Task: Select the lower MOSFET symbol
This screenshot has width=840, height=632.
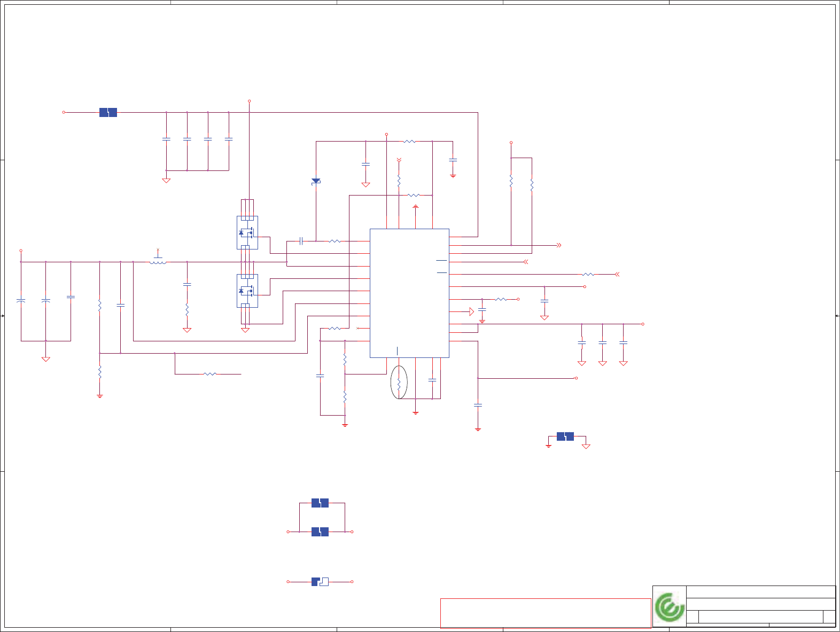Action: click(x=247, y=291)
